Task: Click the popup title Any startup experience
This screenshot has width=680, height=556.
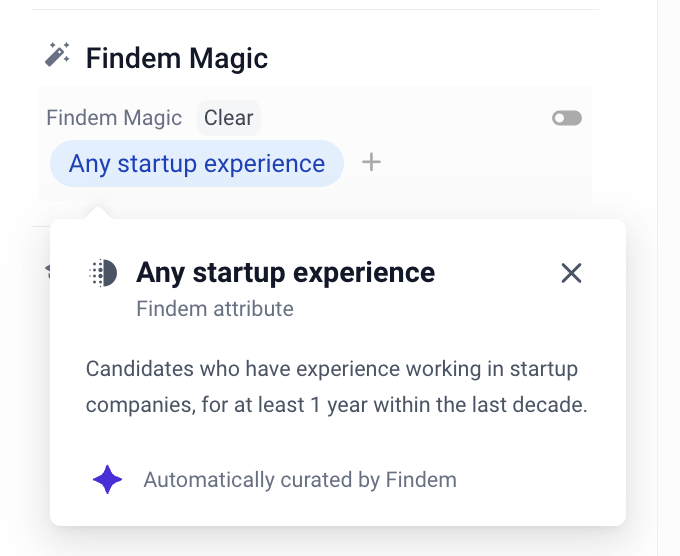Action: click(x=285, y=272)
